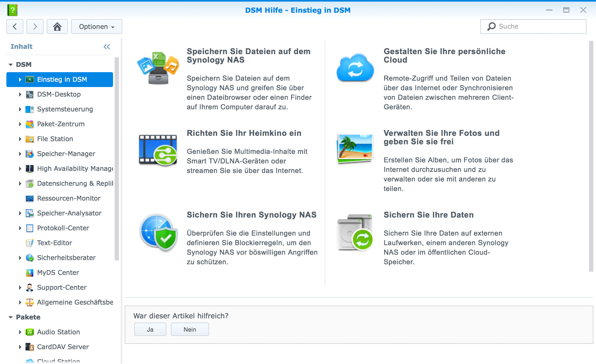Screen dimensions: 596x364
Task: Answer Ja to article helpful question
Action: click(x=150, y=329)
